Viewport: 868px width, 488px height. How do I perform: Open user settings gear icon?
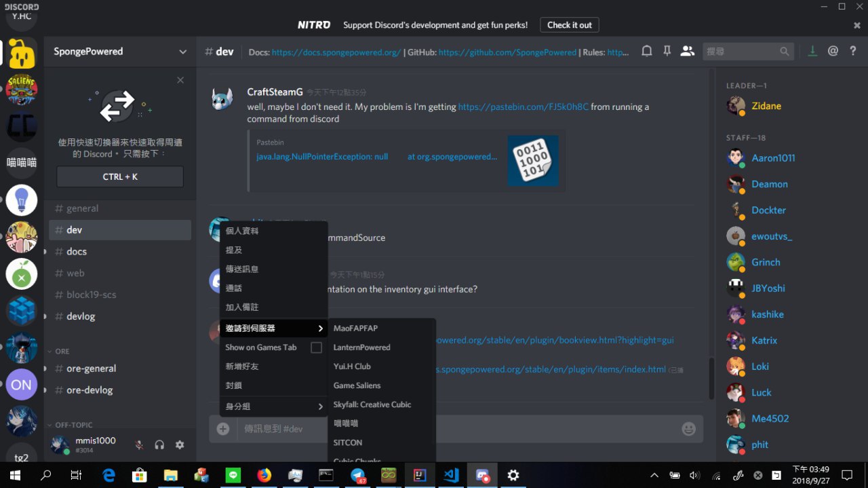pyautogui.click(x=180, y=445)
